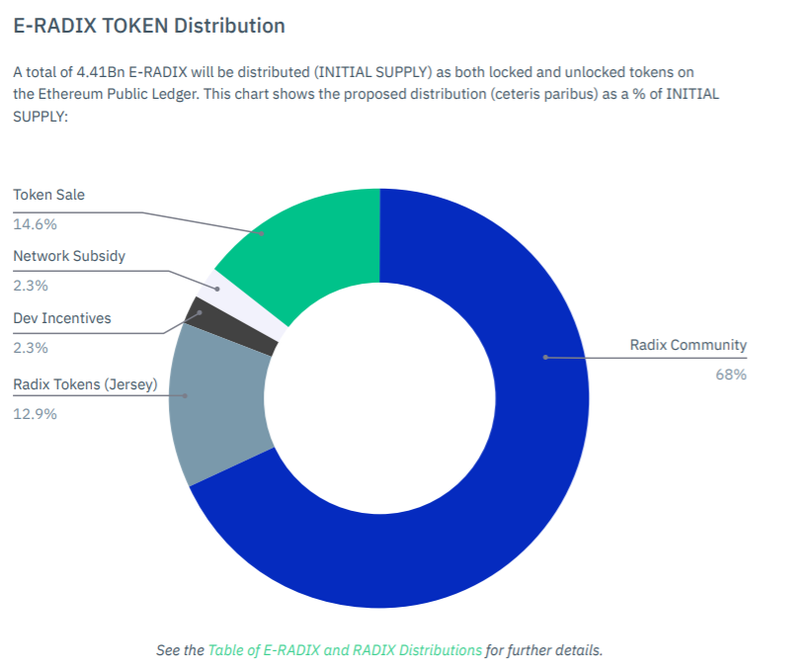Click the callout dot inside Token Sale segment
This screenshot has width=809, height=672.
point(262,233)
